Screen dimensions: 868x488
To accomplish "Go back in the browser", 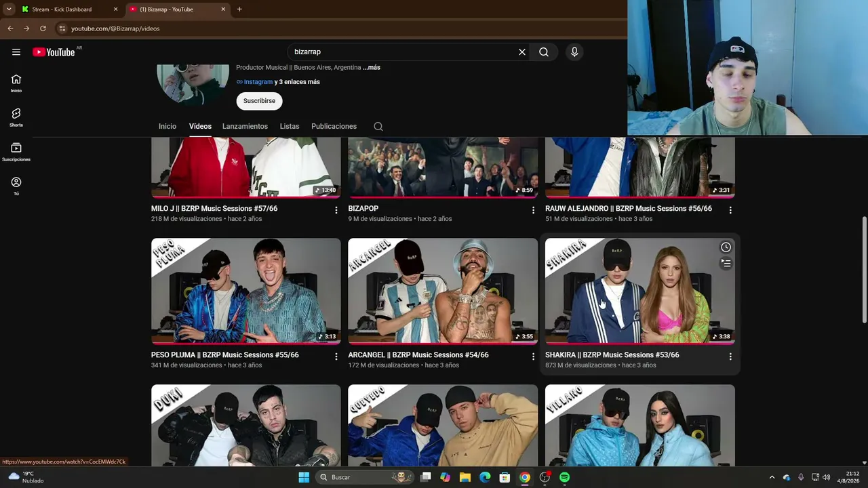I will (x=10, y=28).
